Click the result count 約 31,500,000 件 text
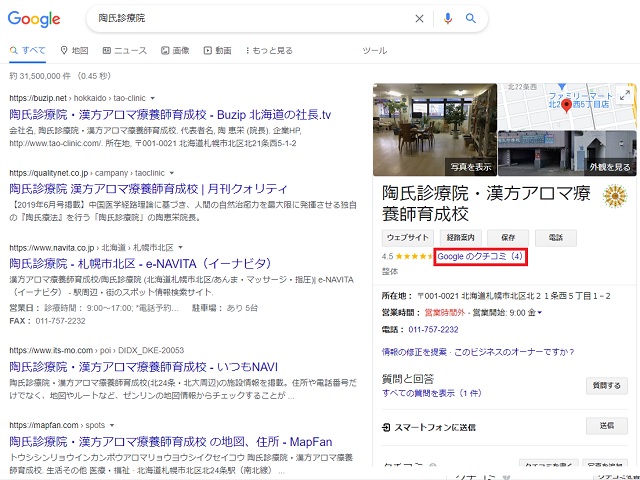 (x=40, y=76)
